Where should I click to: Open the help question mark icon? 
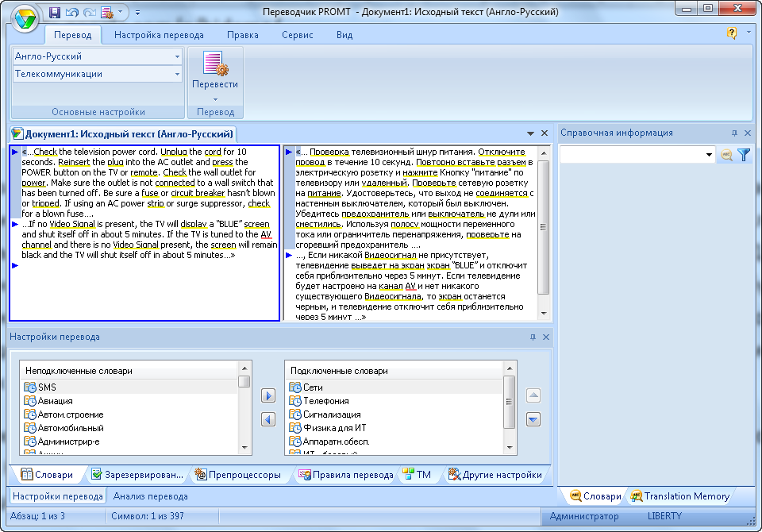731,33
